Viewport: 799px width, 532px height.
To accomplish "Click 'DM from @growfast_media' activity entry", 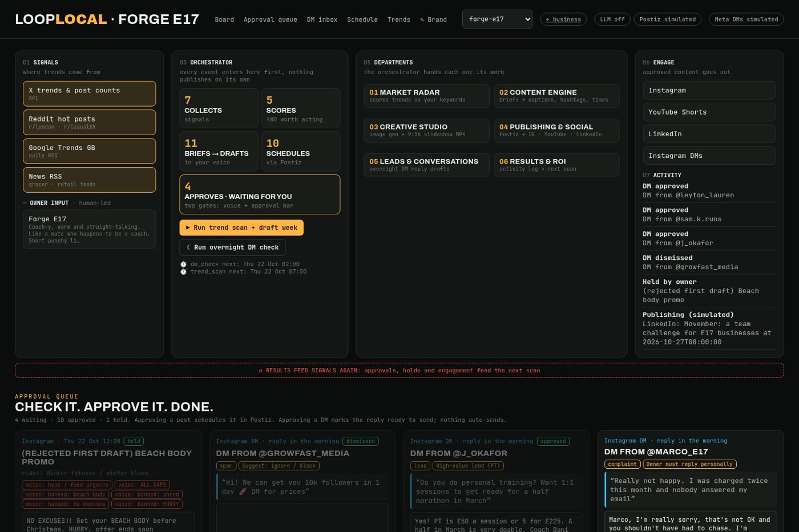I will [x=691, y=267].
